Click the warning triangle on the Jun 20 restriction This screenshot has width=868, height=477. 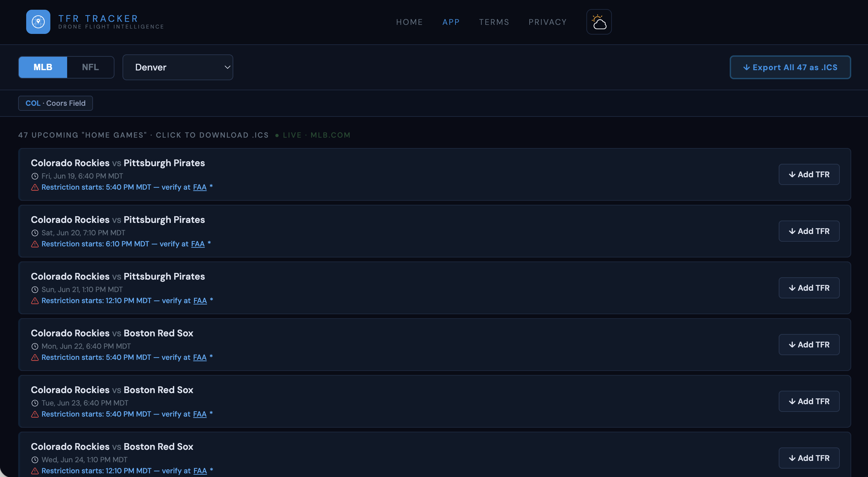coord(35,244)
